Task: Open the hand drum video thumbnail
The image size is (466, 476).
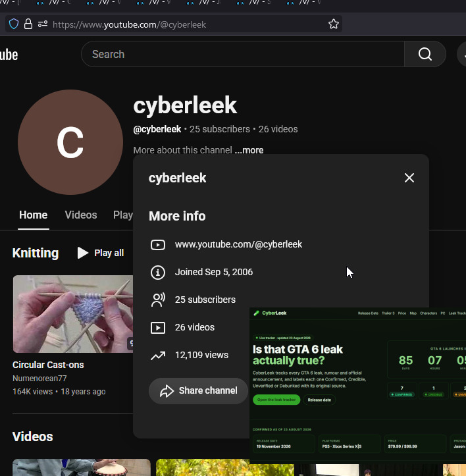Action: pyautogui.click(x=82, y=467)
